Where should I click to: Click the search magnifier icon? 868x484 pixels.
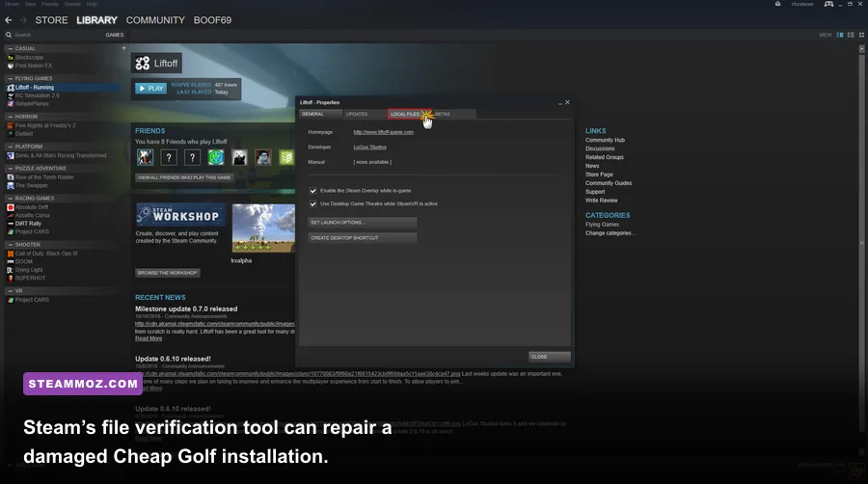click(x=9, y=35)
